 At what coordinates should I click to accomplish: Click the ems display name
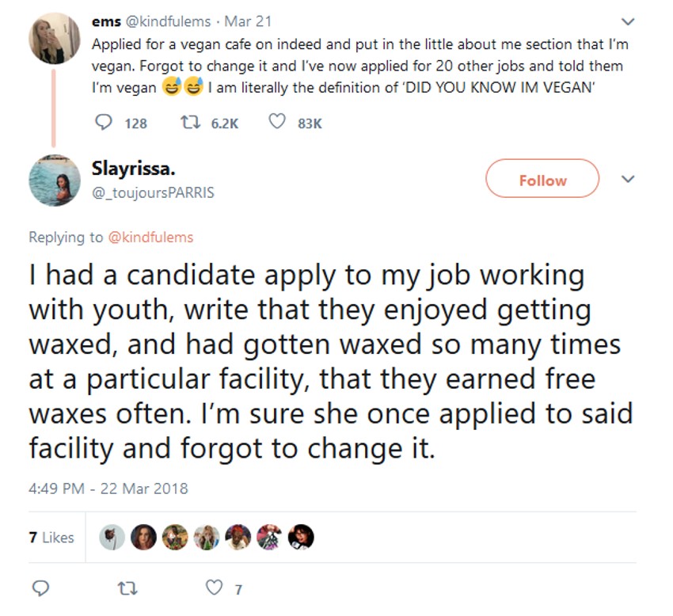106,21
